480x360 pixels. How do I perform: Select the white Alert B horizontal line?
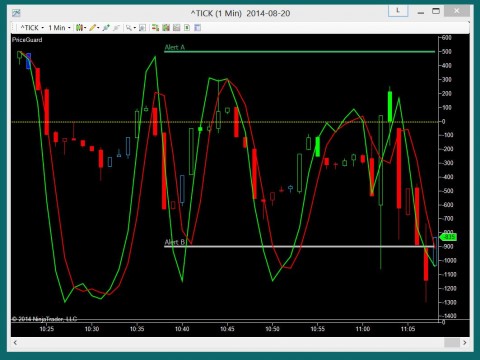(299, 246)
